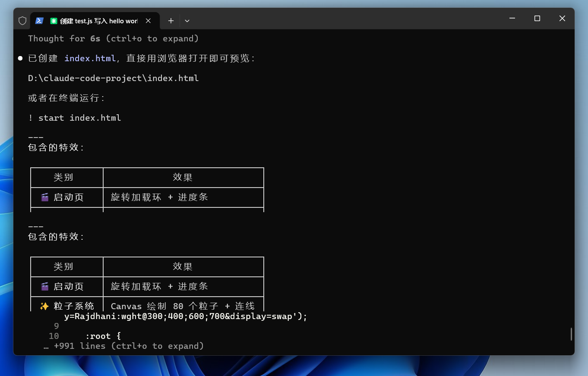
Task: Close the terminal window
Action: tap(562, 19)
